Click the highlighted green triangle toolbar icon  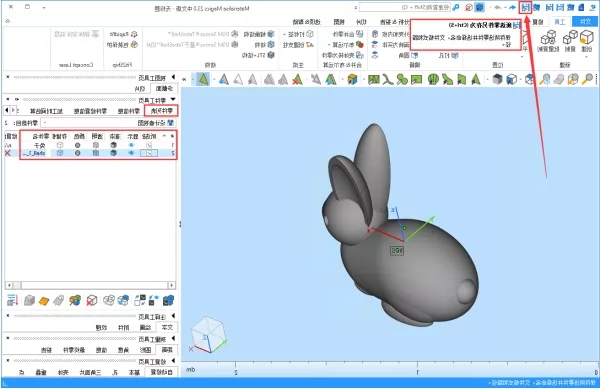click(x=203, y=79)
